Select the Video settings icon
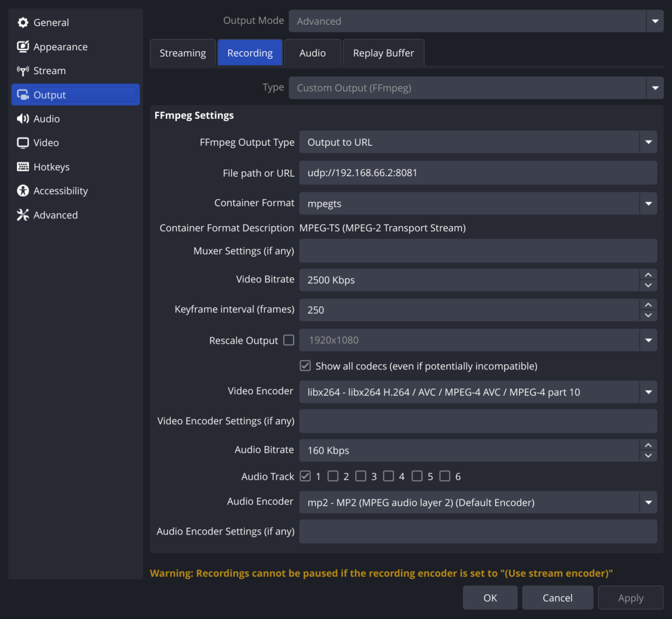This screenshot has height=619, width=672. pyautogui.click(x=23, y=142)
